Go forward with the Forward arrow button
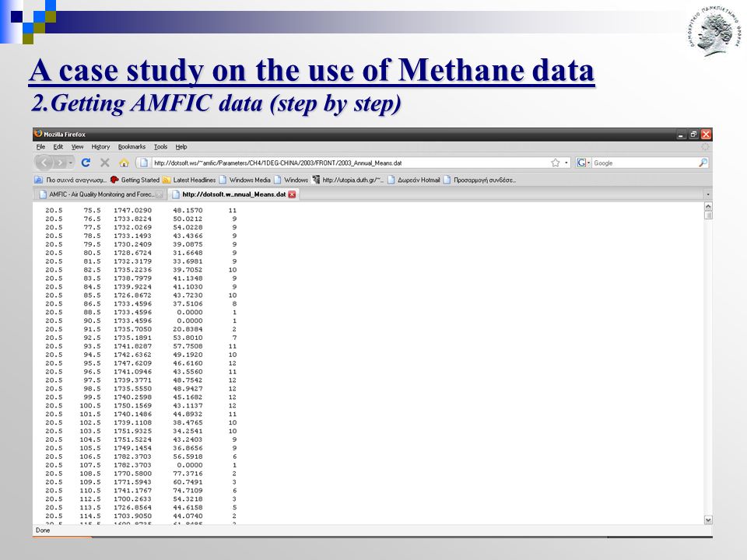Image resolution: width=747 pixels, height=560 pixels. [x=60, y=163]
